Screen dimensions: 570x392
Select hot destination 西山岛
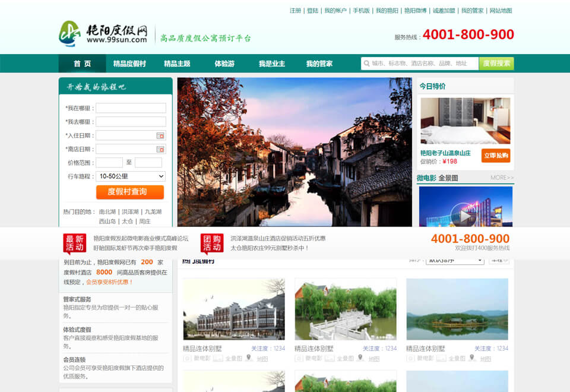pos(107,222)
